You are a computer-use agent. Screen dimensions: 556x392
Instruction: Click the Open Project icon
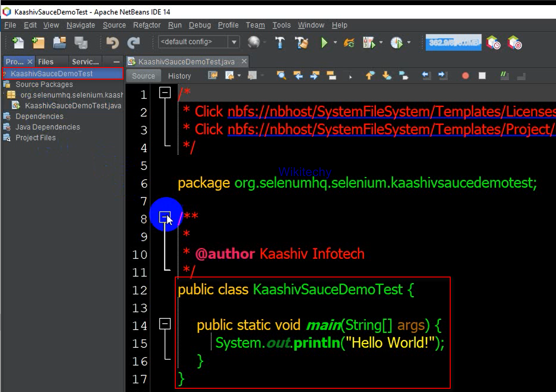(59, 43)
